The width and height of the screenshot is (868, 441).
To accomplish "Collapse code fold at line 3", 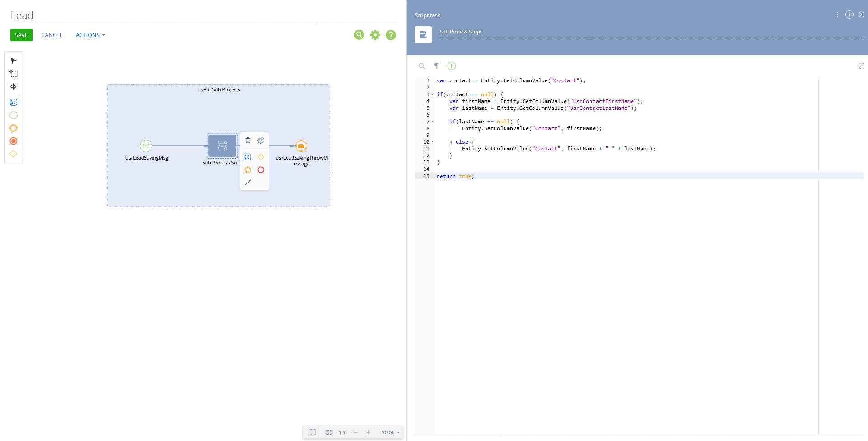I will tap(432, 94).
